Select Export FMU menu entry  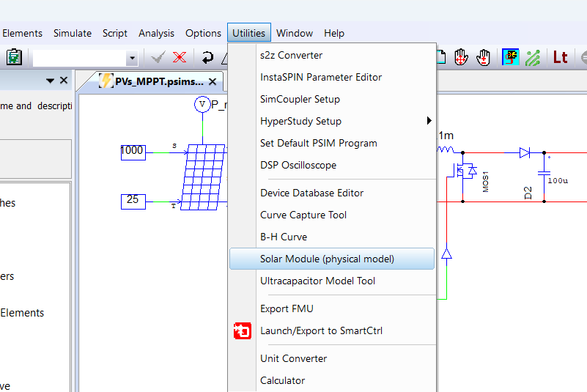333,308
